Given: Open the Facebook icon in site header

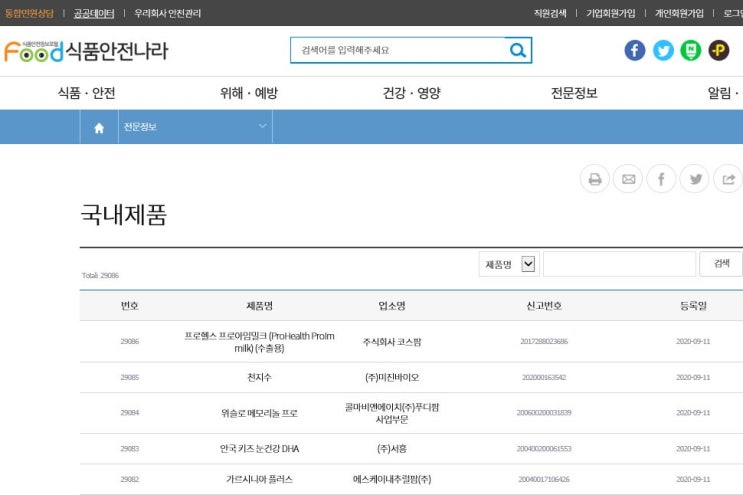Looking at the screenshot, I should coord(634,50).
